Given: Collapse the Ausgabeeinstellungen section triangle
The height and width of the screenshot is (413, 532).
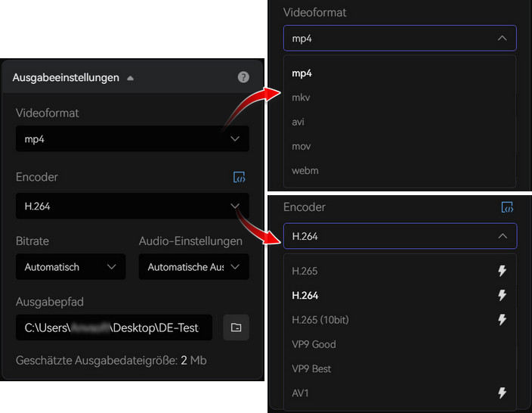Looking at the screenshot, I should (x=130, y=78).
